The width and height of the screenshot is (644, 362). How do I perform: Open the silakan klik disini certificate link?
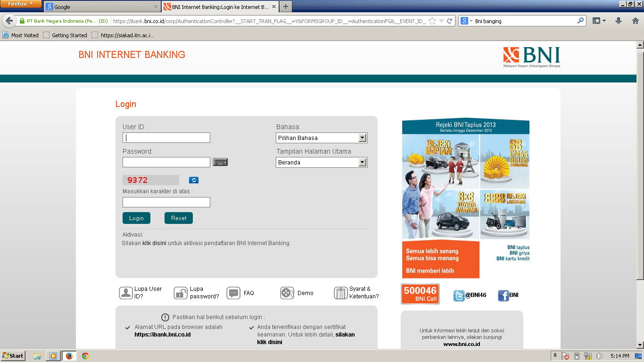pos(306,338)
